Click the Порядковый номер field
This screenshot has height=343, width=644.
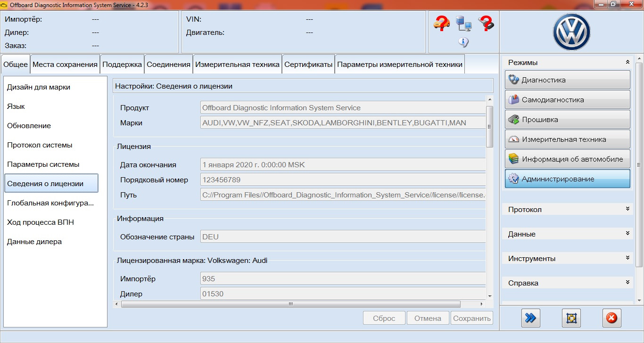[x=343, y=180]
